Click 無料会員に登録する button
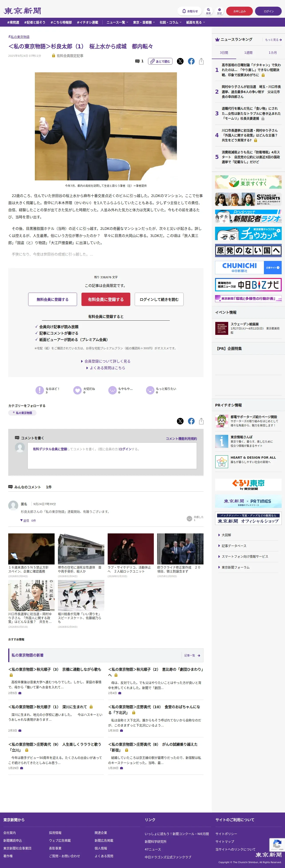Viewport: 285px width, 868px height. point(53,299)
